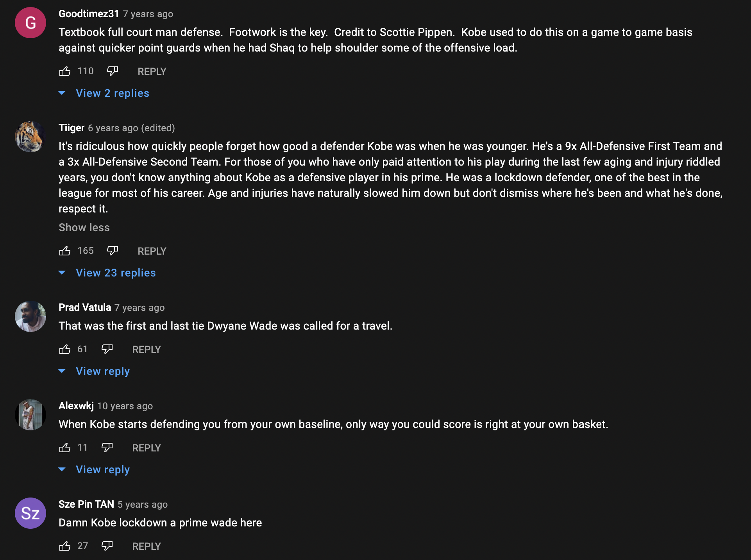Reply to Sze Pin TAN's comment
Image resolution: width=751 pixels, height=560 pixels.
[x=147, y=546]
